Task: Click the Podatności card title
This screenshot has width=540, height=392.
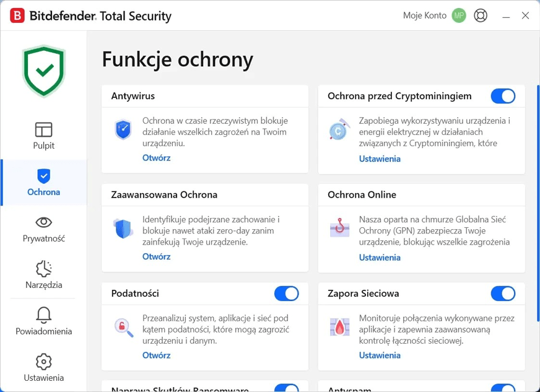Action: 135,294
